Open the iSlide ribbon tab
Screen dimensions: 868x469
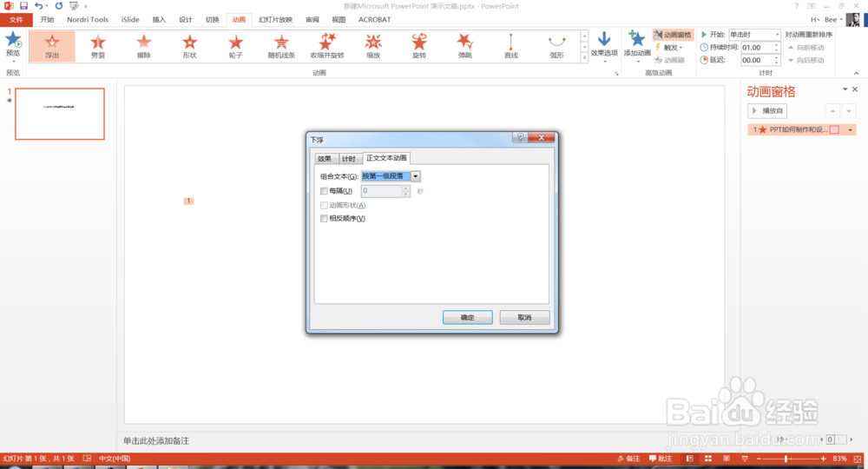coord(131,19)
